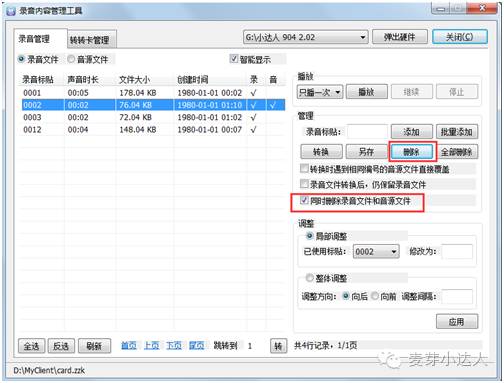Viewport: 504px width, 383px height.
Task: Click the 另存 button
Action: click(366, 152)
